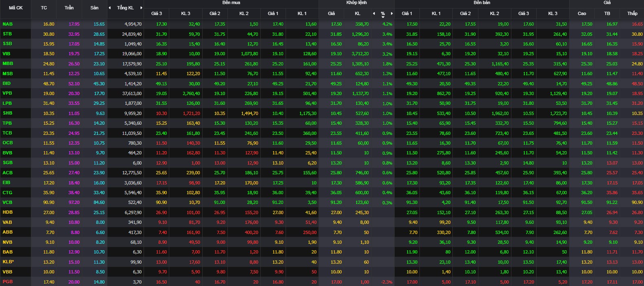Click the Bên bán group header
Image resolution: width=644 pixels, height=286 pixels.
482,2
